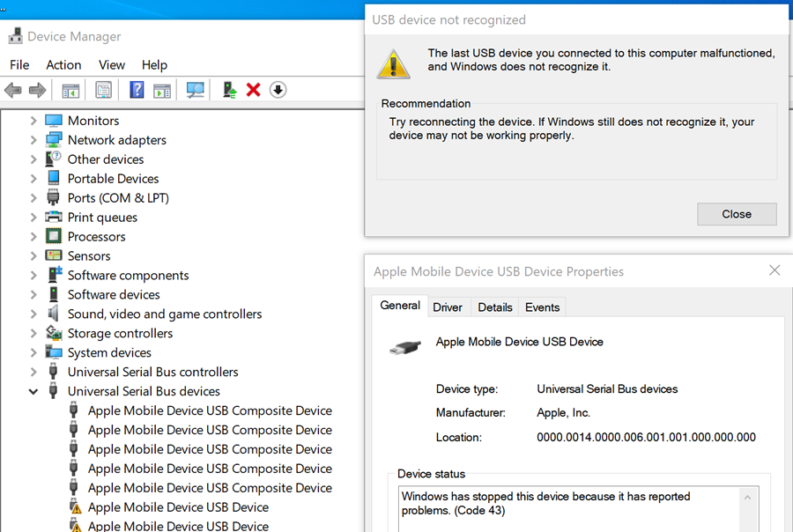Viewport: 793px width, 532px height.
Task: Open the View menu
Action: pos(112,64)
